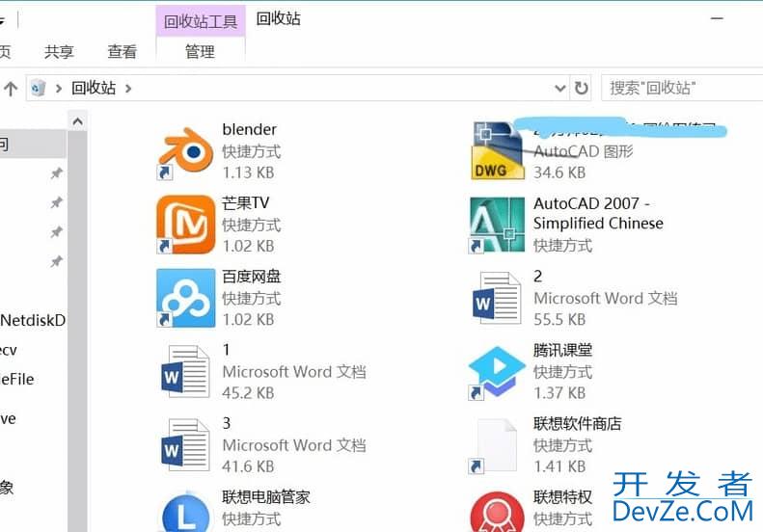Click the sidebar scroll up arrow
The height and width of the screenshot is (532, 763).
(77, 121)
